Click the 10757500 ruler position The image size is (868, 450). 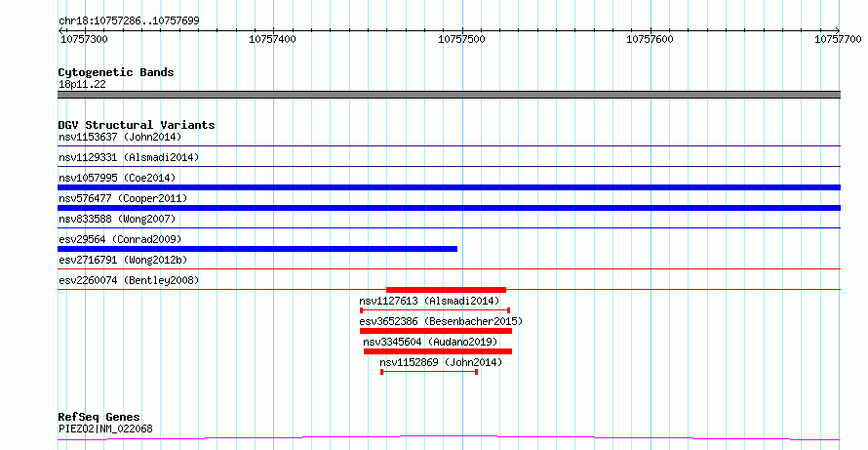(x=461, y=39)
